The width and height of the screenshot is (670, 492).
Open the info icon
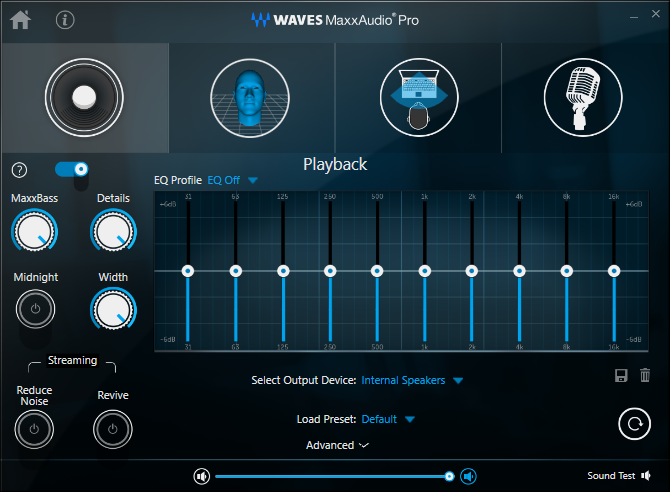coord(65,20)
